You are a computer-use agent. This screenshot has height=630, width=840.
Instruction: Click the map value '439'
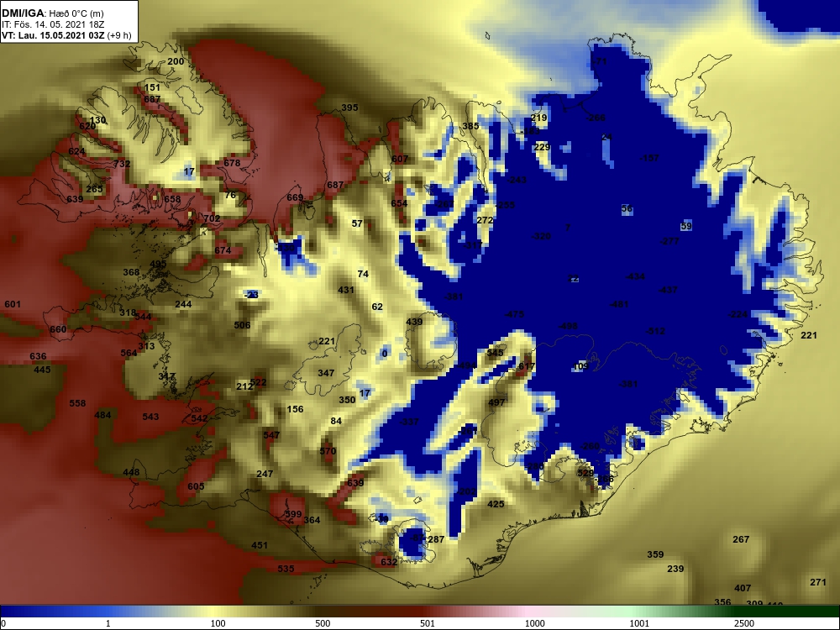pyautogui.click(x=415, y=322)
